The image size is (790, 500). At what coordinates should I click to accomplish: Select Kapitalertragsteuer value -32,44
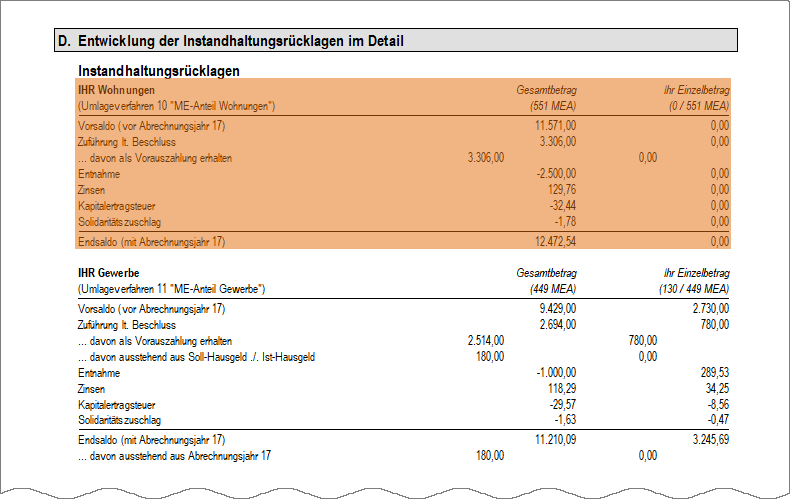563,206
